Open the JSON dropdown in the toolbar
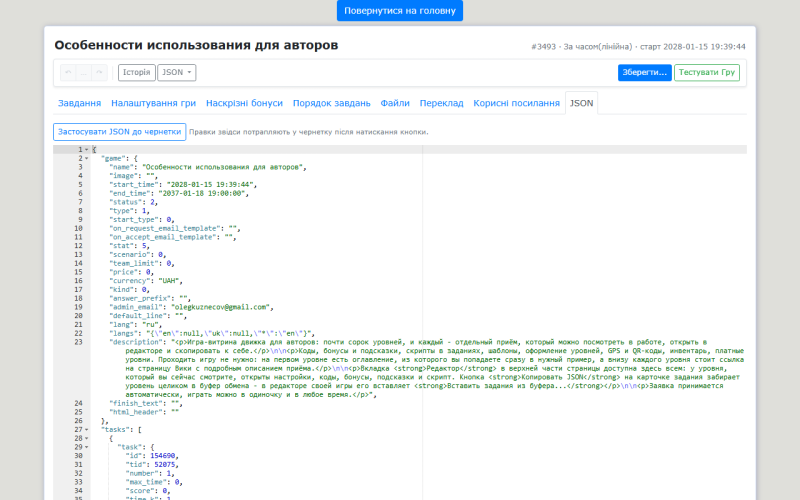 (x=177, y=72)
